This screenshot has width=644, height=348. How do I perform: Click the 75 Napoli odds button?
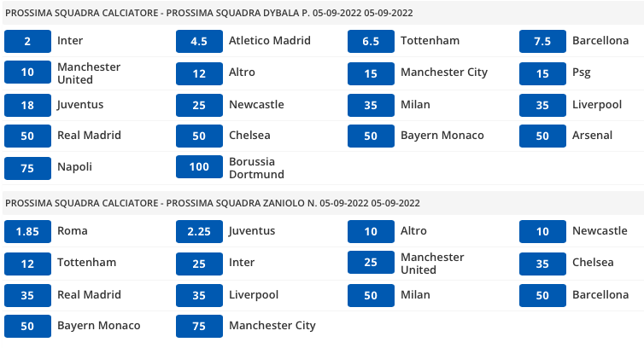point(27,168)
